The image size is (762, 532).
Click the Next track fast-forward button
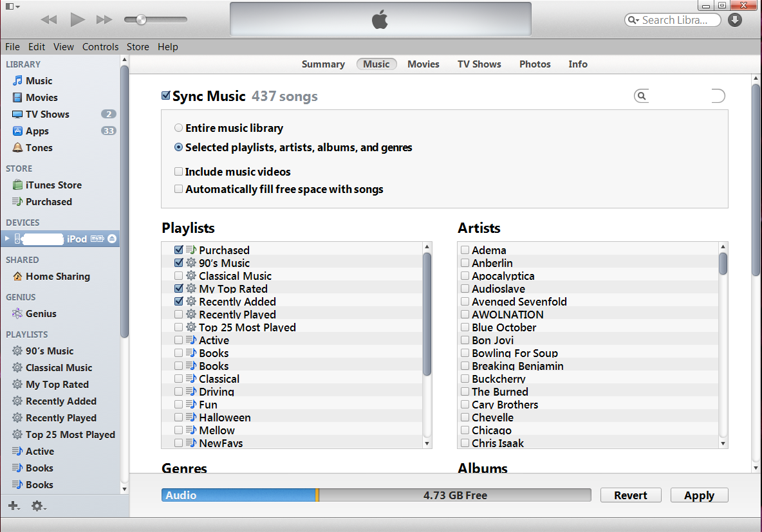tap(104, 19)
